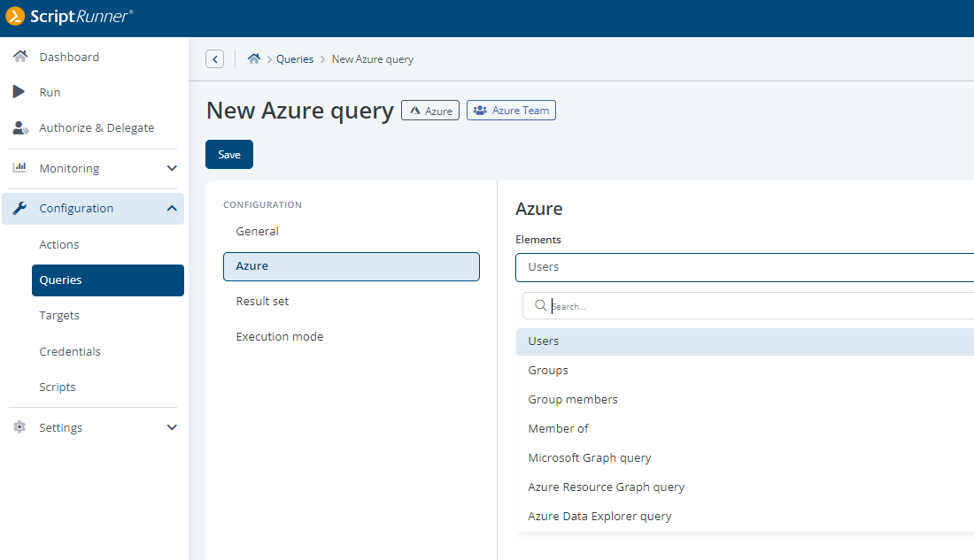Click the breadcrumb home icon
Screen dimensions: 974x560
(253, 59)
